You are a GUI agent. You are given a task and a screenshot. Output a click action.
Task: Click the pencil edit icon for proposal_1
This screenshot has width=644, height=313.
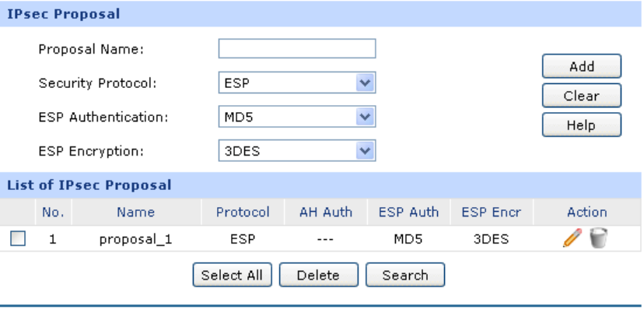coord(573,239)
